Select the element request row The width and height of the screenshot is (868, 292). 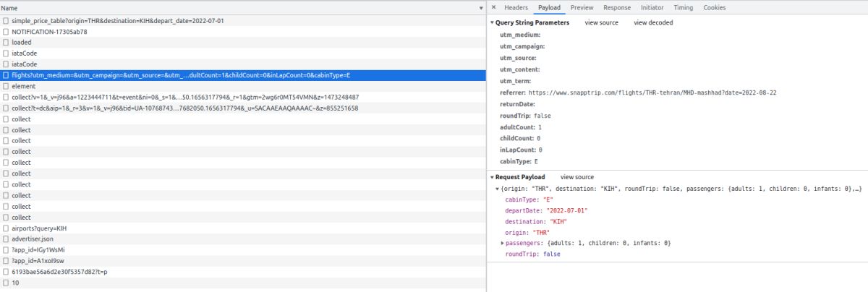(243, 86)
